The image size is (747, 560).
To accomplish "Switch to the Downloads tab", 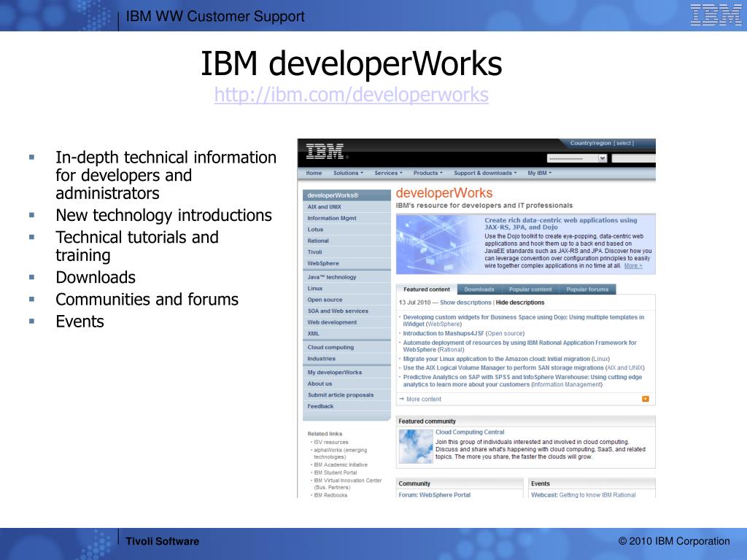I will click(x=479, y=289).
